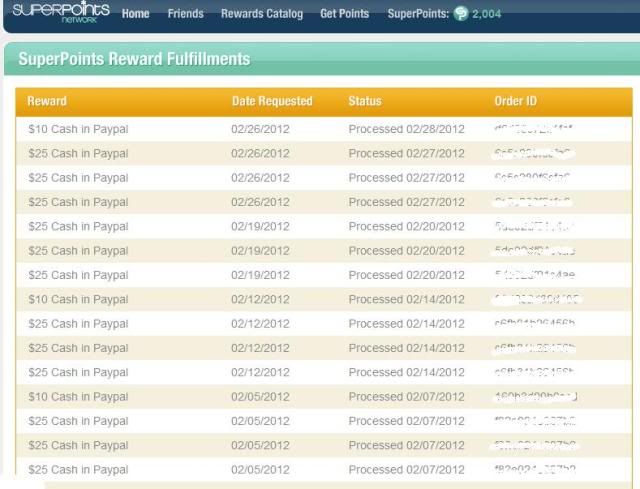Select $10 Cash in Paypal requested 02/26/2012
Viewport: 640px width, 489px height.
pos(78,129)
